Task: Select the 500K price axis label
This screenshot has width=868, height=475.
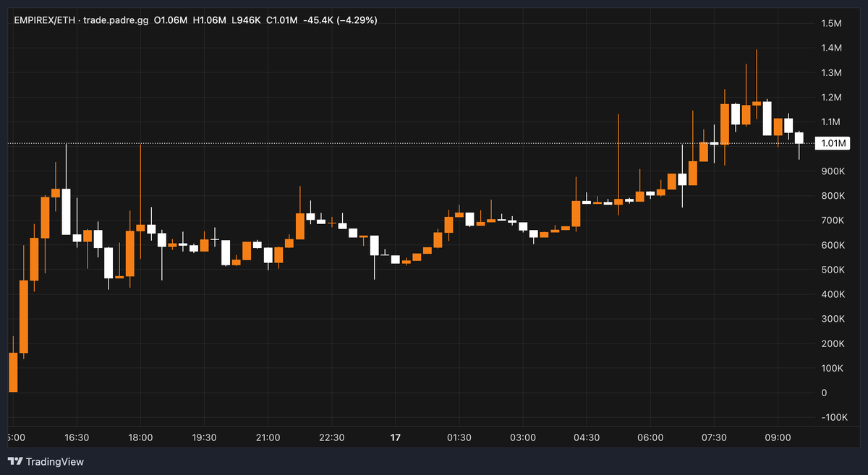Action: coord(833,270)
